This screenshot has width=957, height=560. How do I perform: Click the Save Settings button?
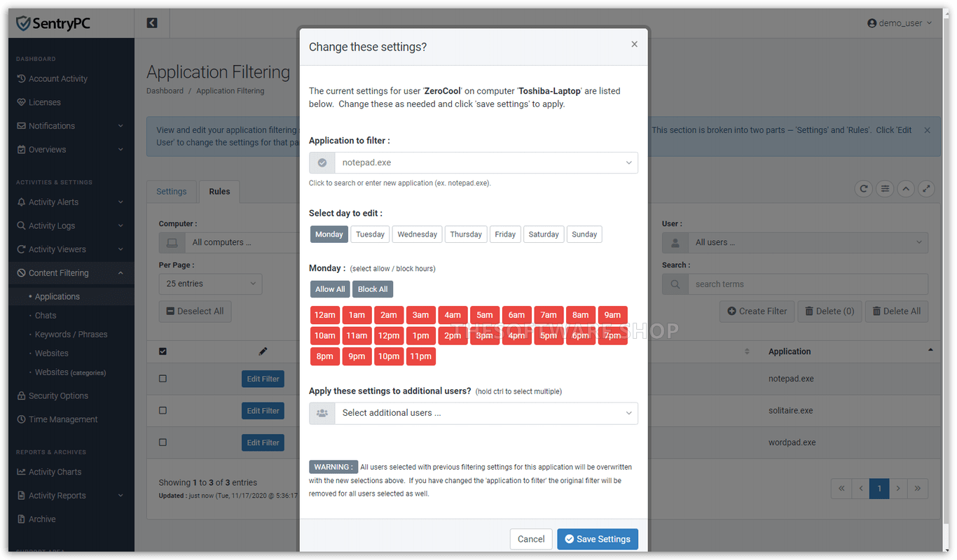pyautogui.click(x=598, y=539)
